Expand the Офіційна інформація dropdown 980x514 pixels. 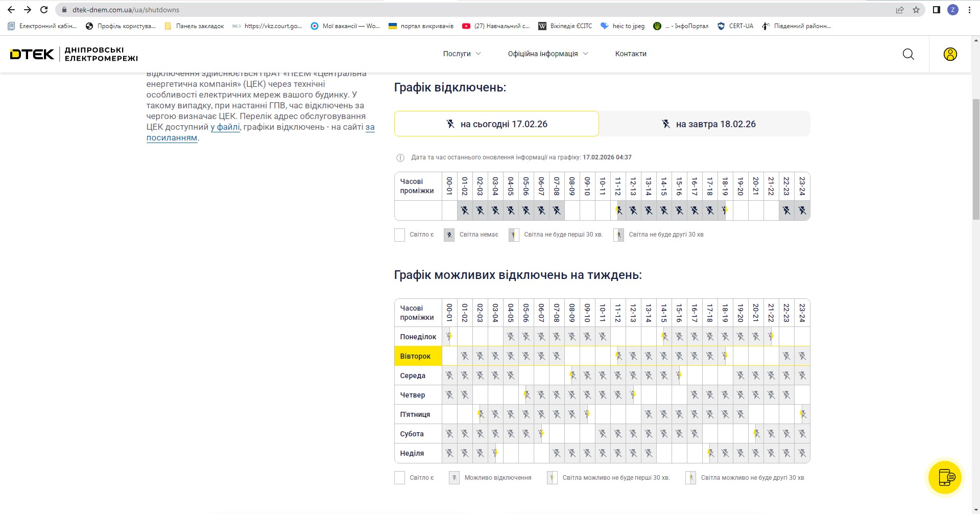pos(547,54)
